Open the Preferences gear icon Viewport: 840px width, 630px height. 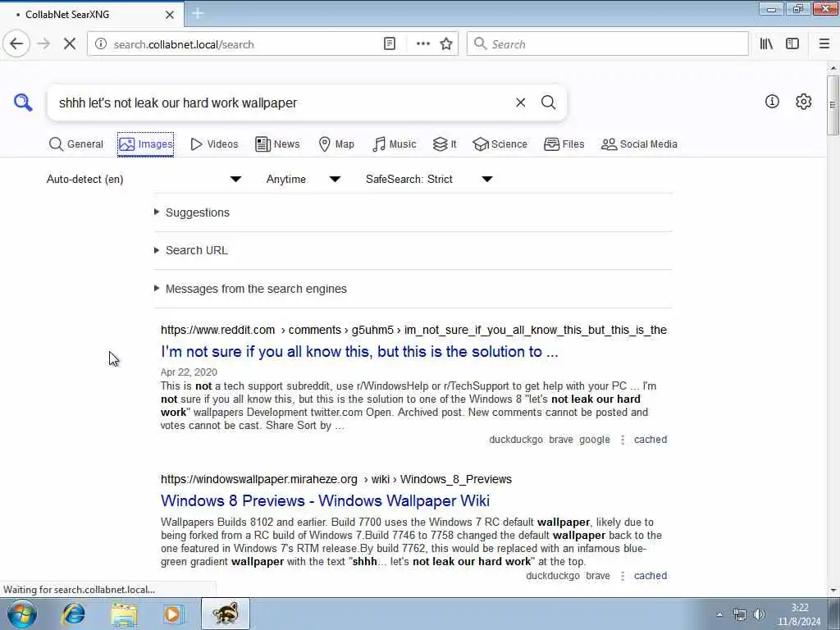tap(804, 101)
